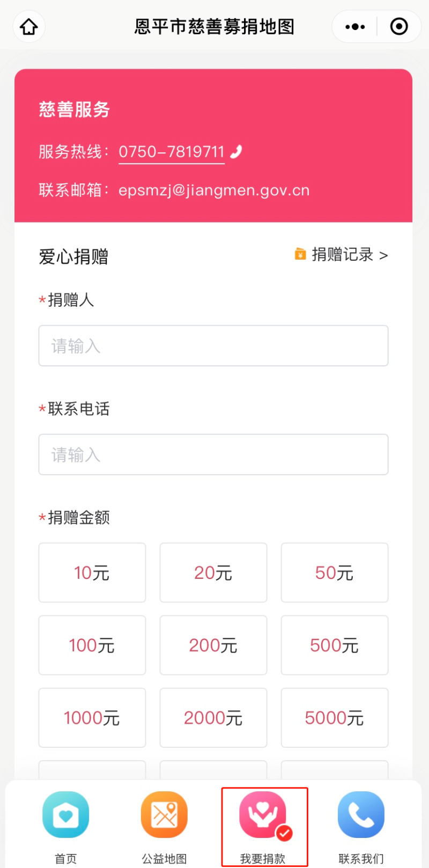This screenshot has width=429, height=868.
Task: Choose the 50元 amount option
Action: click(334, 572)
